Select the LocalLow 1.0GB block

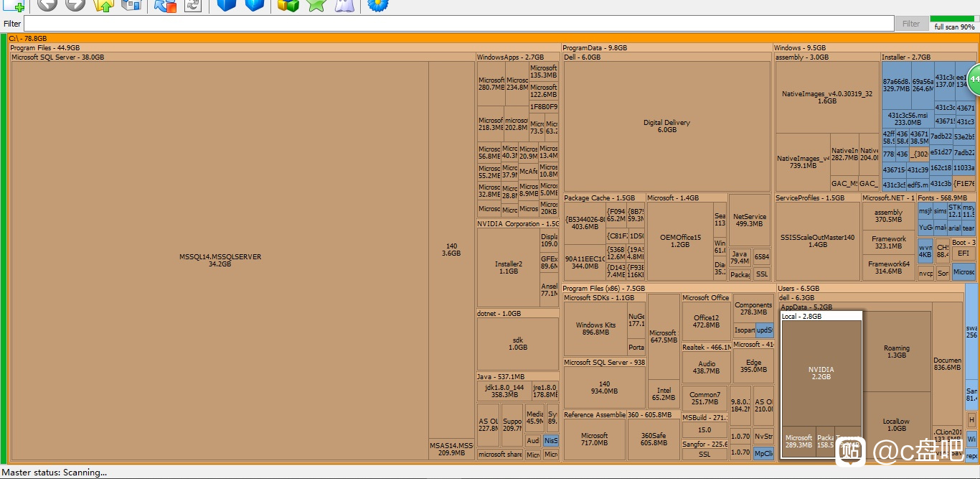(x=897, y=425)
